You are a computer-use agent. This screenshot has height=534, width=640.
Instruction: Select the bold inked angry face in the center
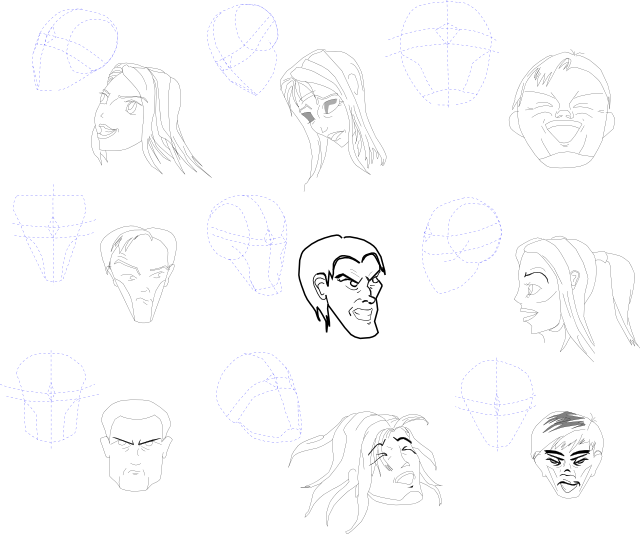tap(342, 287)
